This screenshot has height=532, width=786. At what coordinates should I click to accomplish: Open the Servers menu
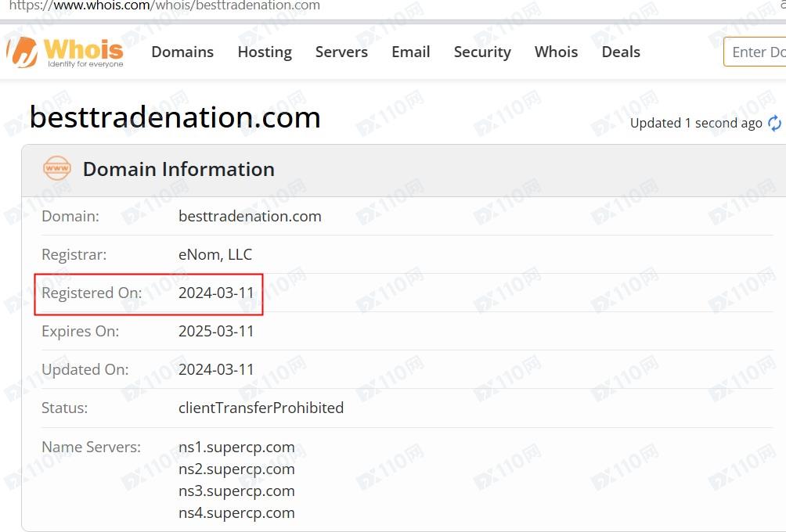341,52
